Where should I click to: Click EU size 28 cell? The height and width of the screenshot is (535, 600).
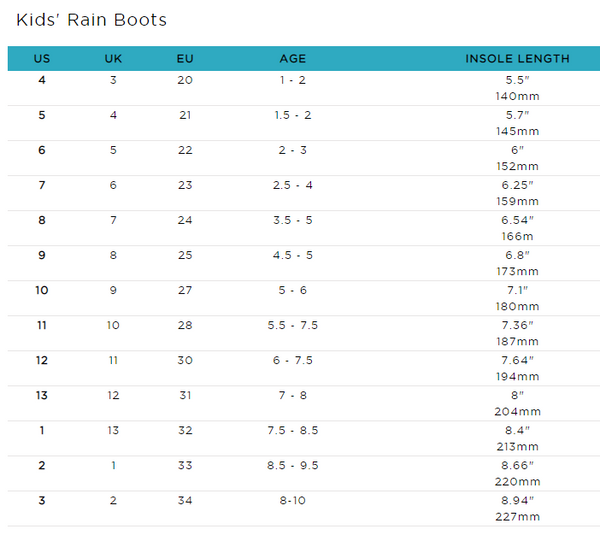[185, 325]
